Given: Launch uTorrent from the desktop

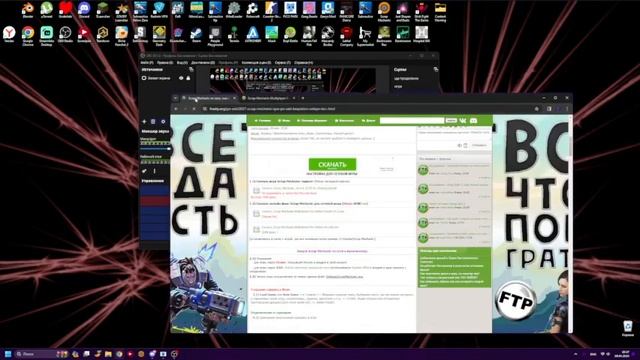Looking at the screenshot, I should click(x=47, y=10).
